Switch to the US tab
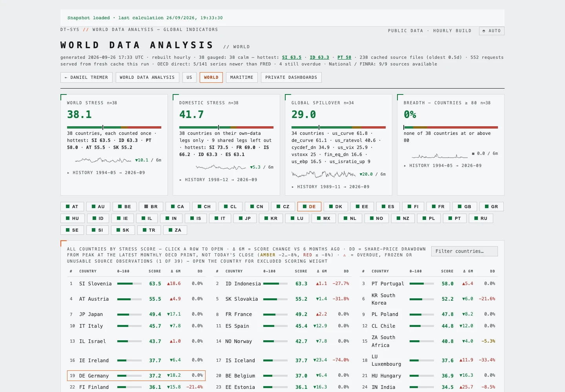The image size is (565, 392). 190,78
